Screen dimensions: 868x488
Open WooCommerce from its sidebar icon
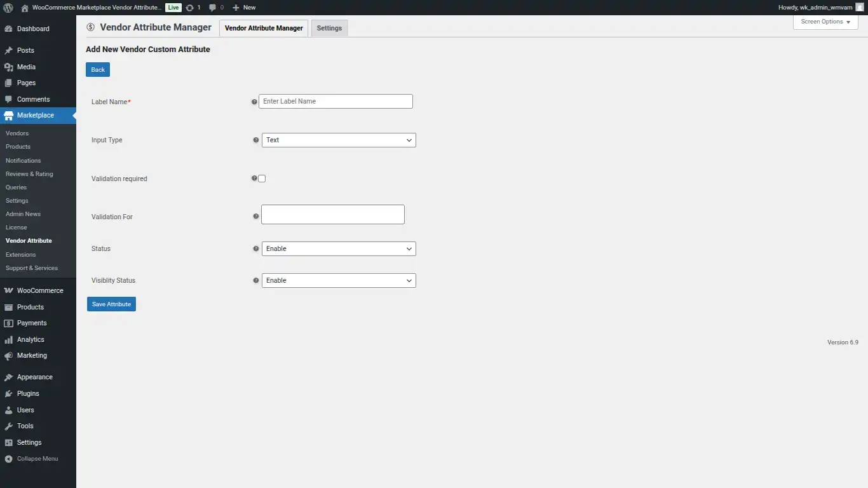pyautogui.click(x=9, y=290)
